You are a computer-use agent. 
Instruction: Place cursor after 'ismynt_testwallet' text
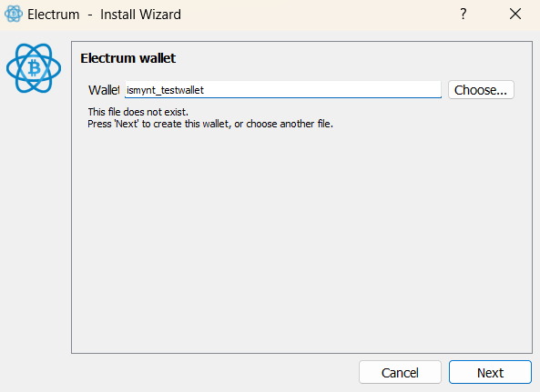[x=205, y=90]
